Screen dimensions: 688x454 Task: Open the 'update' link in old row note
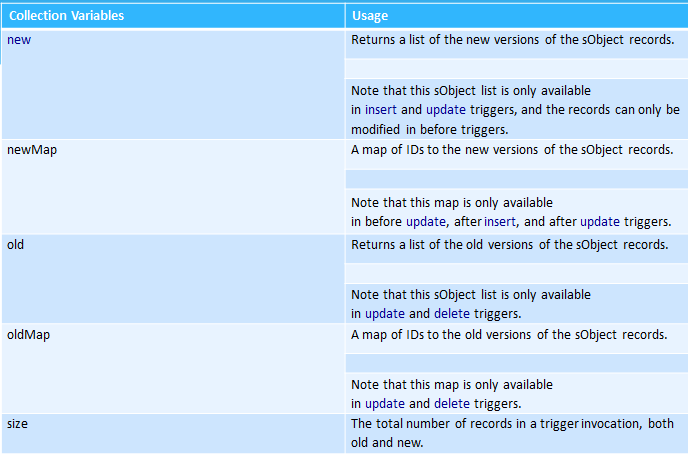coord(385,314)
